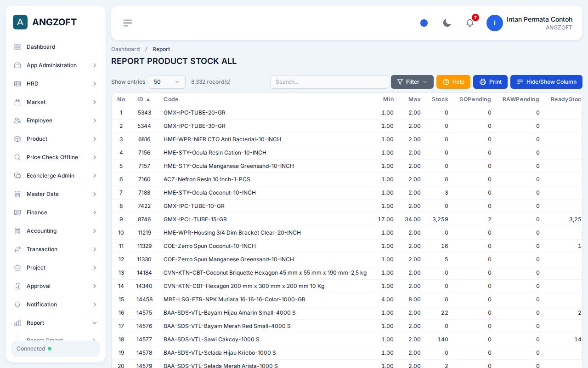Toggle dark mode moon icon

click(447, 23)
